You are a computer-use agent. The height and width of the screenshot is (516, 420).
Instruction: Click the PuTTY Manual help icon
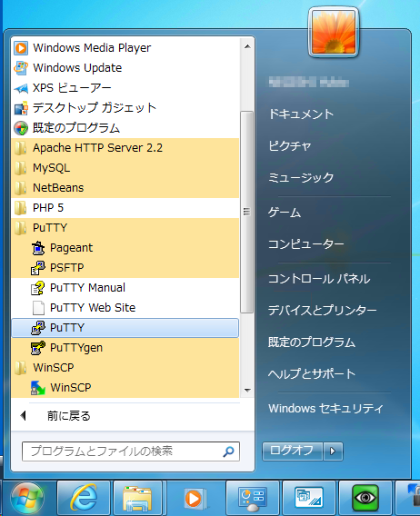coord(38,288)
